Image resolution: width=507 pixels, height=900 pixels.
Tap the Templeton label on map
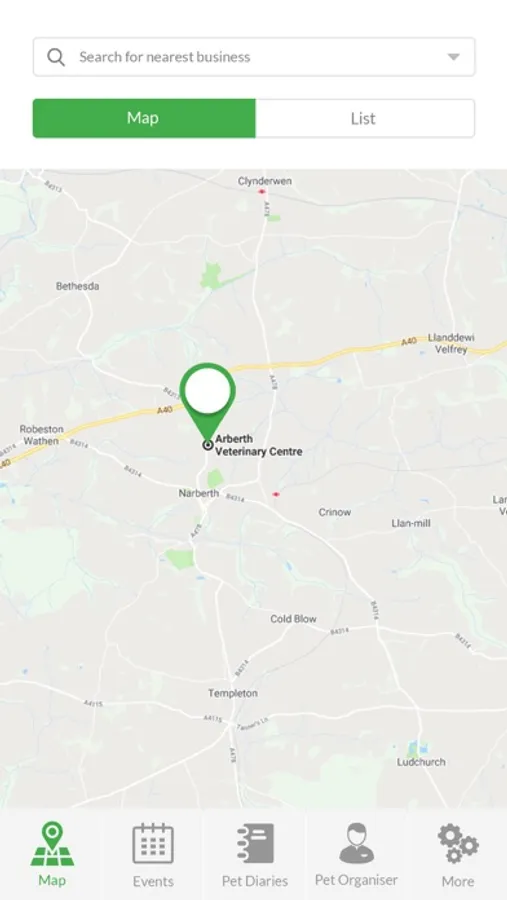(x=233, y=693)
